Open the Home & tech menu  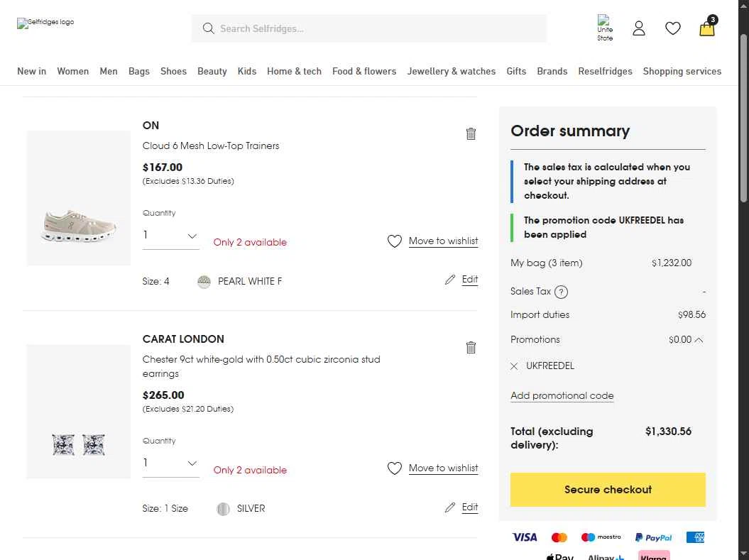coord(294,71)
